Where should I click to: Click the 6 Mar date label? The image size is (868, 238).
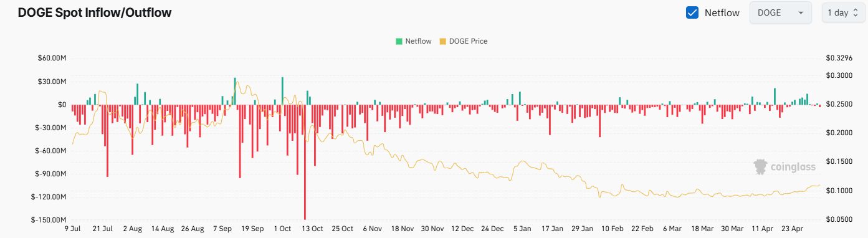(672, 229)
